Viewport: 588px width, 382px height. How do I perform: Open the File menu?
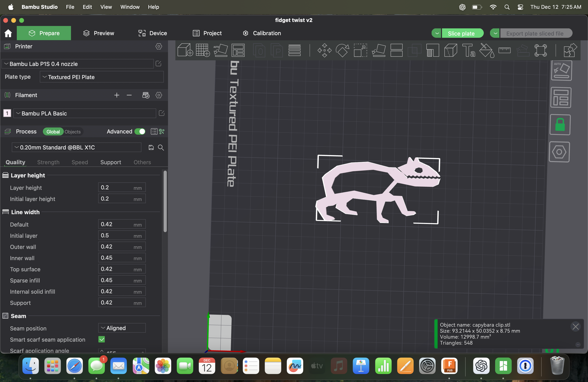point(70,7)
